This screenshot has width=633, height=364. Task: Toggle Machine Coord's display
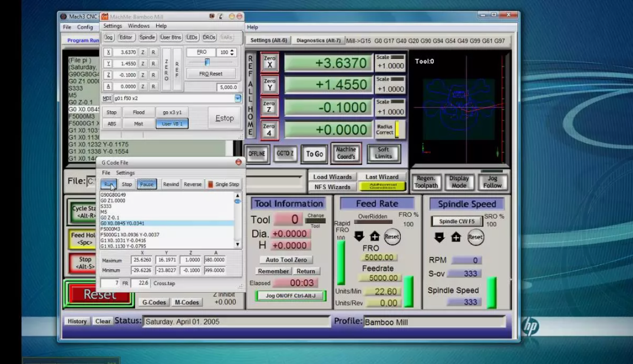(x=346, y=153)
